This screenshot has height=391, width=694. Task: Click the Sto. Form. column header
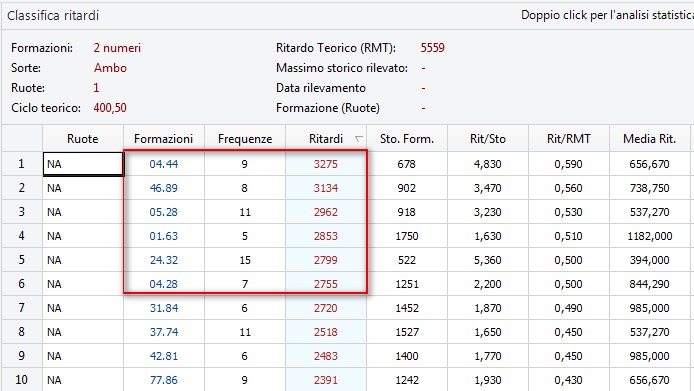407,139
